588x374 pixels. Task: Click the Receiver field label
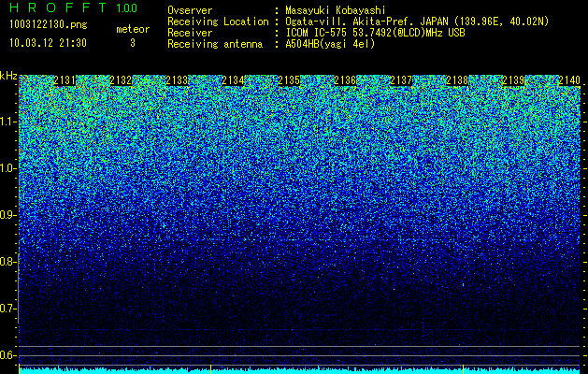190,33
